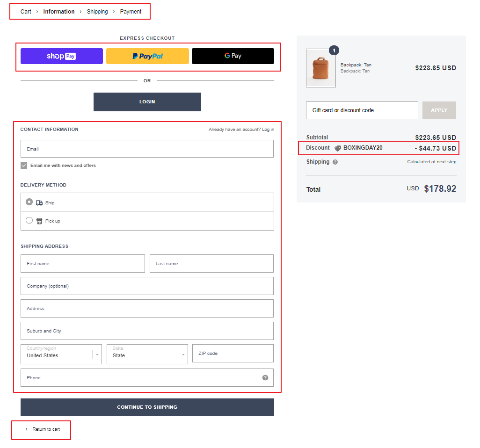Click the tan backpack product thumbnail
The height and width of the screenshot is (448, 480).
click(x=321, y=68)
